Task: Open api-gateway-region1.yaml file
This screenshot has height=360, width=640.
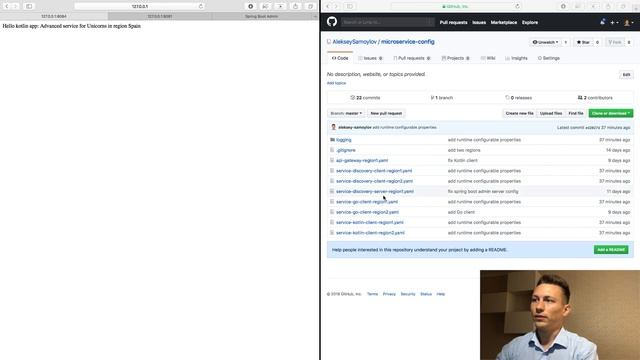Action: tap(362, 160)
